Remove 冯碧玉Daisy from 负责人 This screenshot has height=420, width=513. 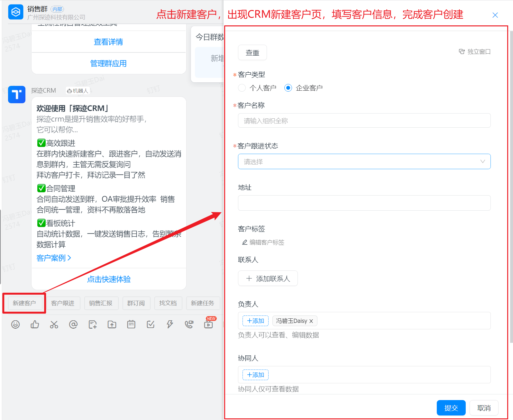(311, 321)
